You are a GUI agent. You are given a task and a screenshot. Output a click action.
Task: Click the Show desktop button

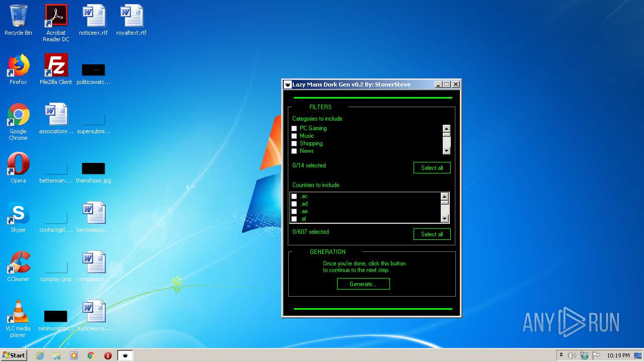[x=638, y=355]
